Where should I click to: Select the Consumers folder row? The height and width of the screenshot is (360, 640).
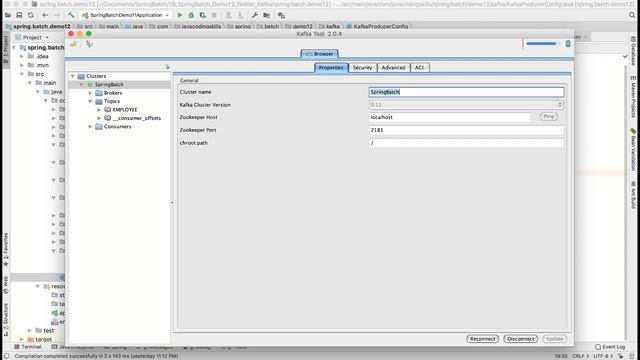point(113,127)
